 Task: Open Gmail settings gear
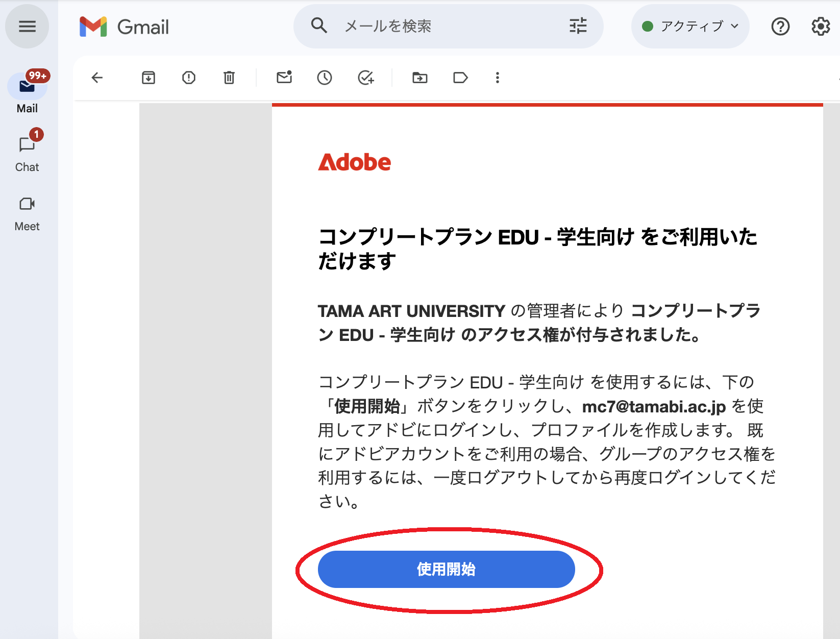[x=821, y=27]
